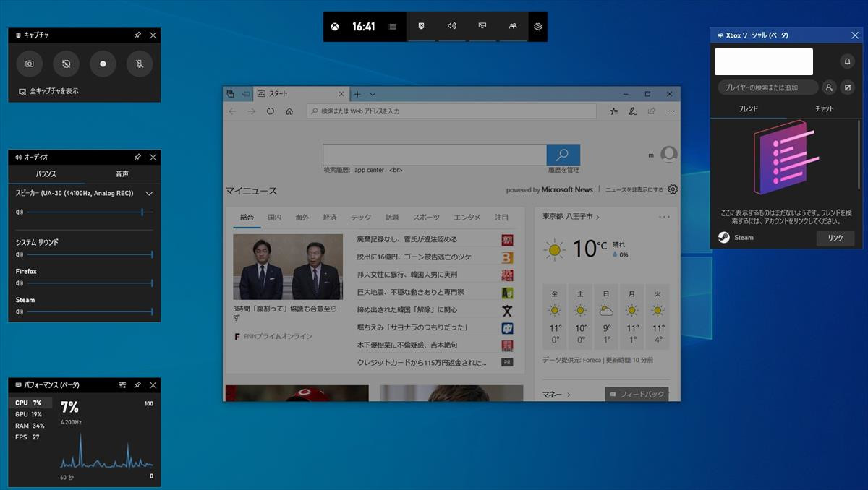This screenshot has height=490, width=868.
Task: Open Xbox Game Bar settings gear
Action: click(x=537, y=27)
